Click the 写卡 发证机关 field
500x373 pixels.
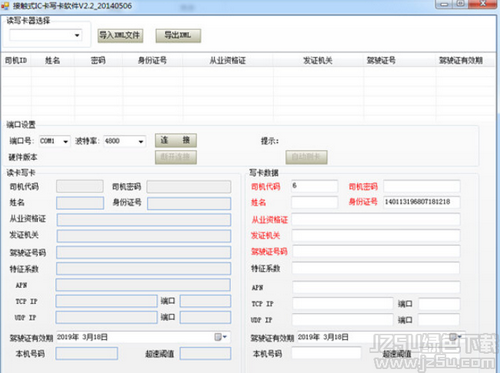coord(376,235)
